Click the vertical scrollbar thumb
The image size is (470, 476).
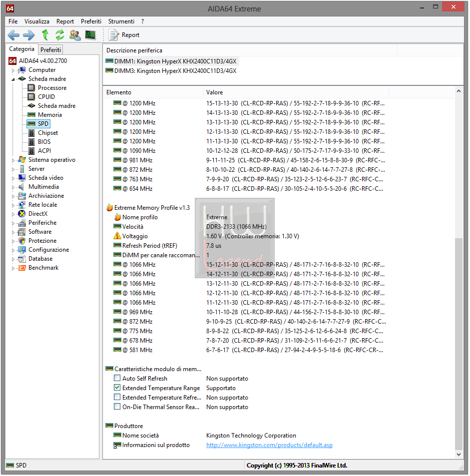(459, 344)
